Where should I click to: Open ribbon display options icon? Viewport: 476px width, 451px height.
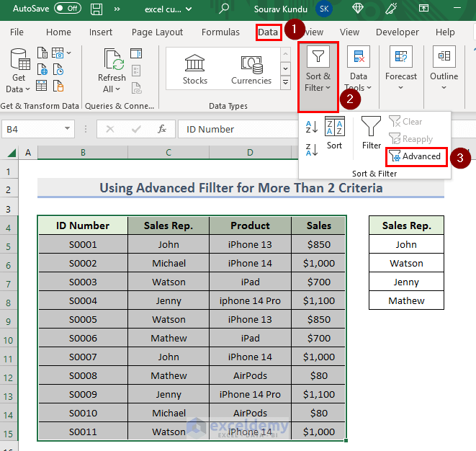(423, 8)
